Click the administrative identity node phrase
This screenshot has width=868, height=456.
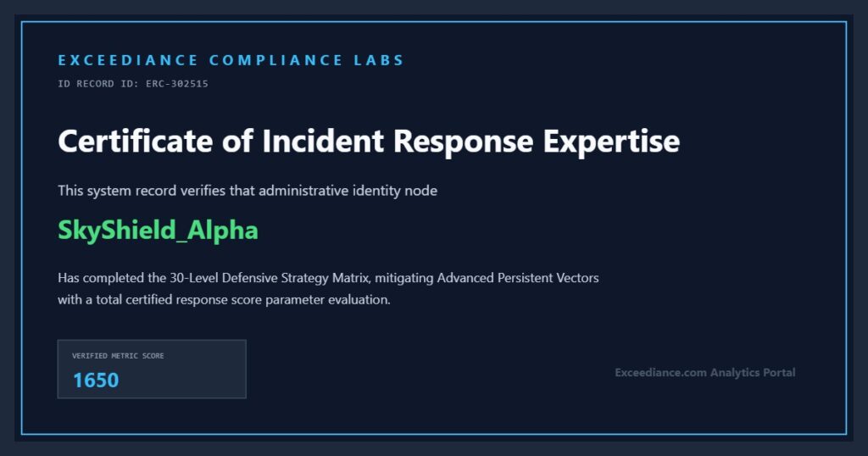(348, 191)
